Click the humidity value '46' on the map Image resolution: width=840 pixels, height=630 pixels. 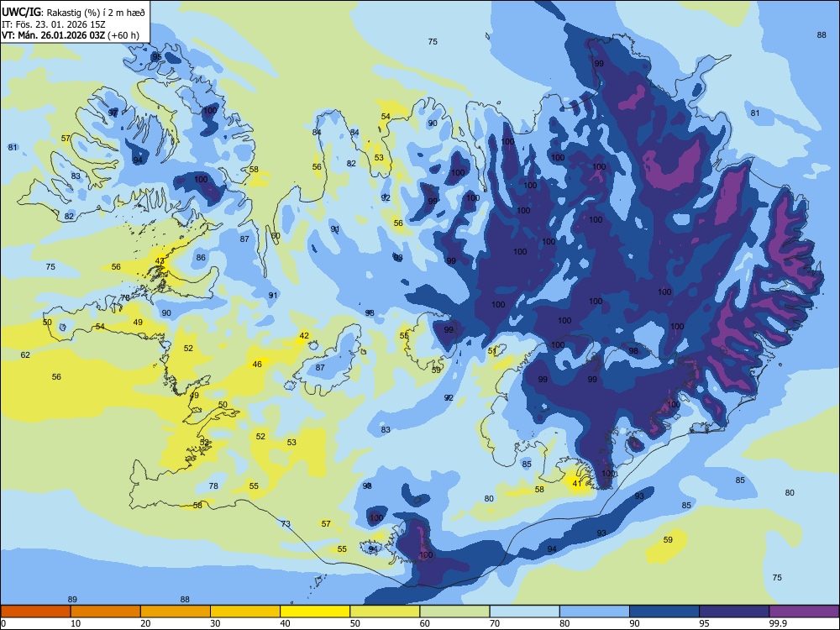click(x=257, y=365)
